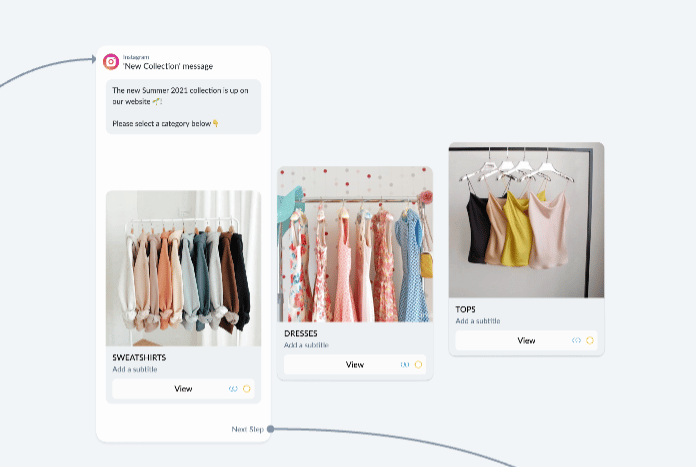Click the View button under Sweatshirts
This screenshot has height=467, width=696.
coord(183,389)
